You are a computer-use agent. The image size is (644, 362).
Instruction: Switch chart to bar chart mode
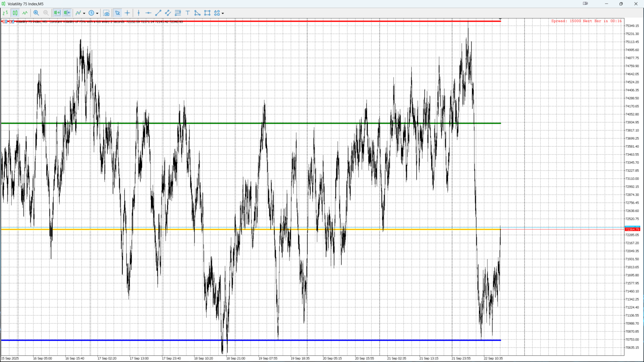[5, 13]
